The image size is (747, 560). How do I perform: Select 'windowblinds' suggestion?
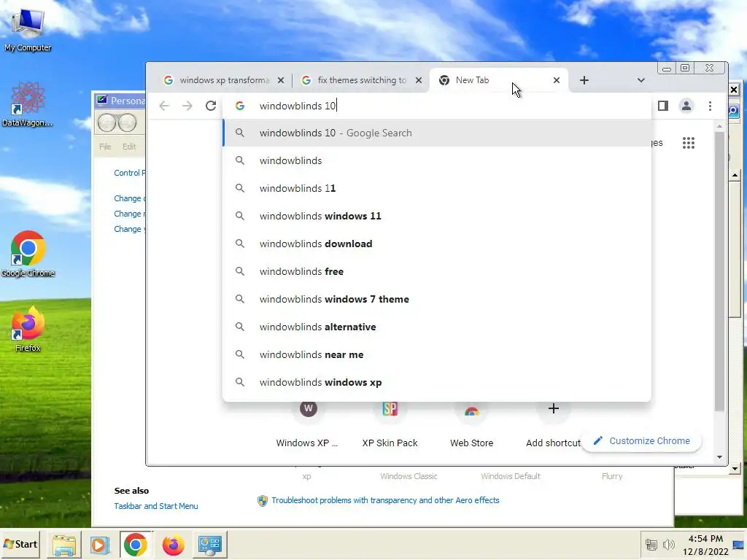(x=437, y=160)
